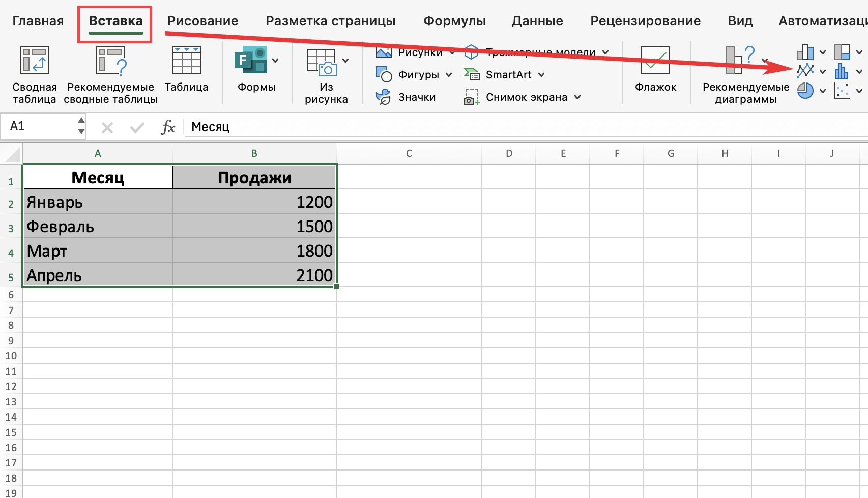Expand the Снимок экрана dropdown
868x498 pixels.
point(577,97)
